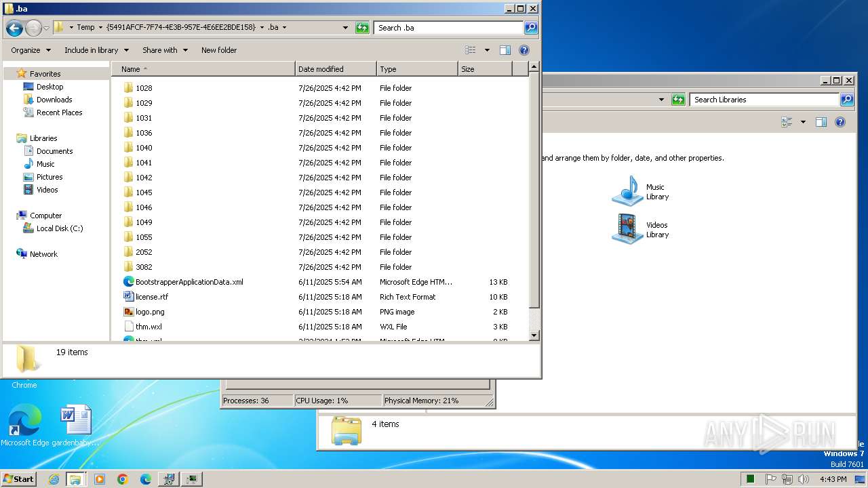Click the Forward navigation arrow in .ba window
The width and height of the screenshot is (868, 488).
(x=33, y=28)
